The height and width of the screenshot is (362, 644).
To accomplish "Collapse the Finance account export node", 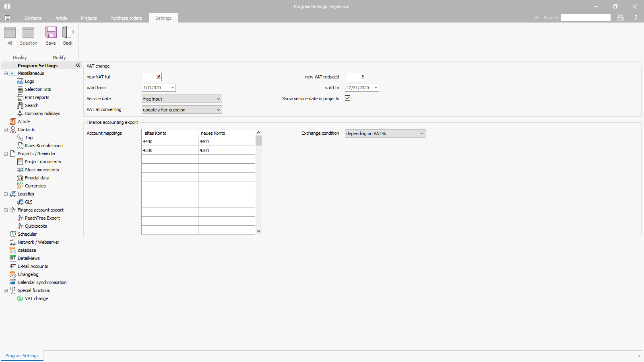I will (x=6, y=210).
